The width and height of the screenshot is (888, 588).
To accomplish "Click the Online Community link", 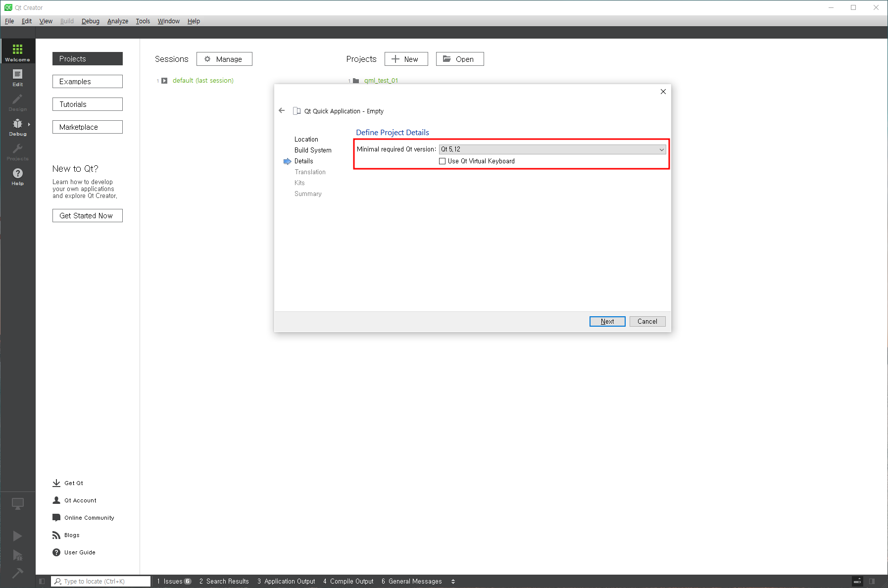I will pyautogui.click(x=89, y=518).
